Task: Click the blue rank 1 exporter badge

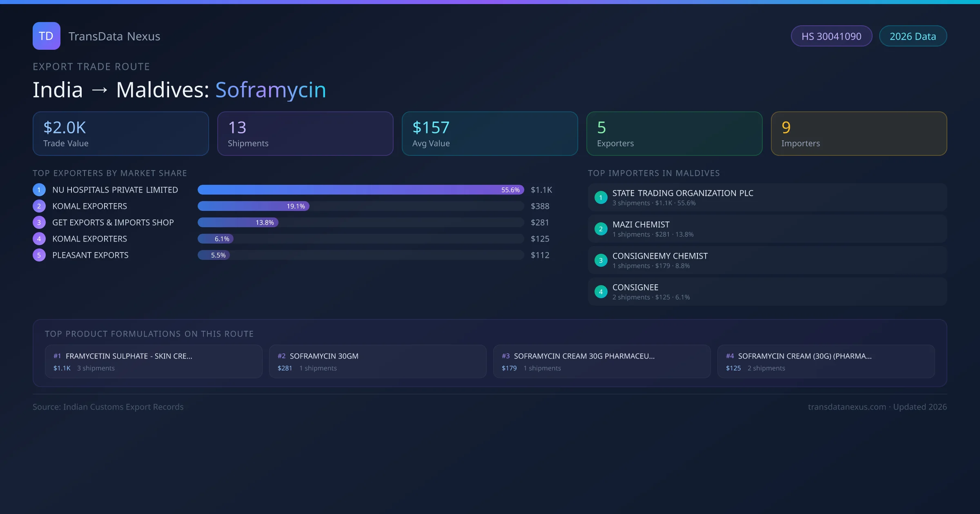Action: click(x=39, y=190)
